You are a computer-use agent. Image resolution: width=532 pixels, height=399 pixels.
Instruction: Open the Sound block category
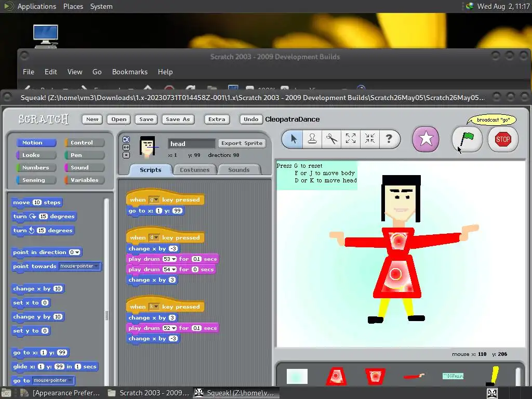pos(85,168)
